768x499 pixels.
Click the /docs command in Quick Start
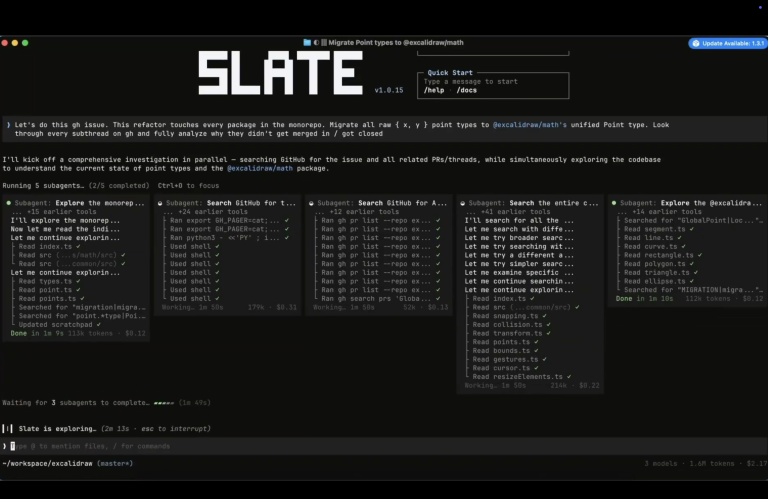click(x=466, y=90)
